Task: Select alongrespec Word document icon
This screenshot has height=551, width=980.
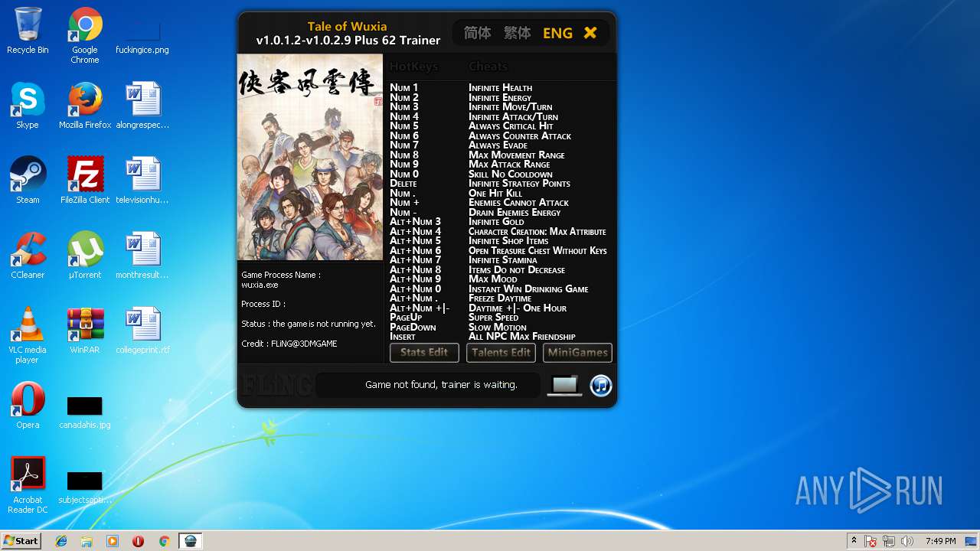Action: [142, 106]
